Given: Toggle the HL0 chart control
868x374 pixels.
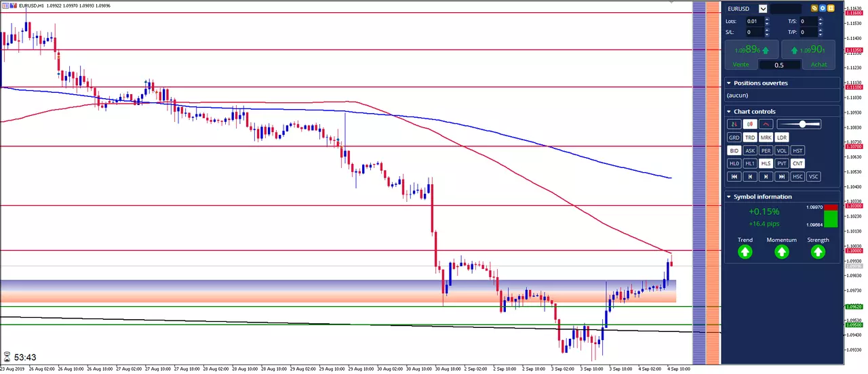Looking at the screenshot, I should click(x=734, y=163).
